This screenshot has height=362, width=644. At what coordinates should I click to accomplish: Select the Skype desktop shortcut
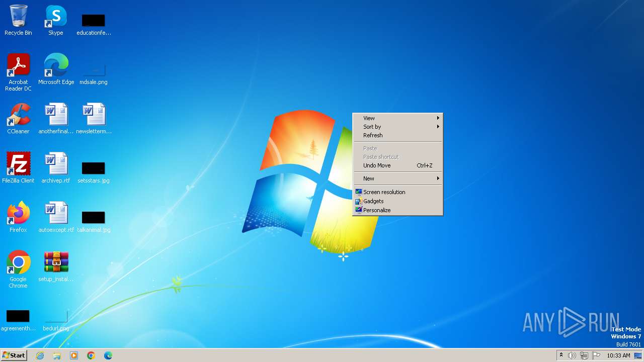[x=56, y=20]
